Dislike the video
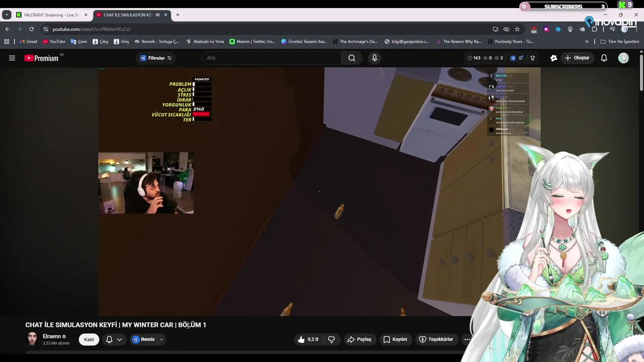This screenshot has width=644, height=362. coord(331,339)
